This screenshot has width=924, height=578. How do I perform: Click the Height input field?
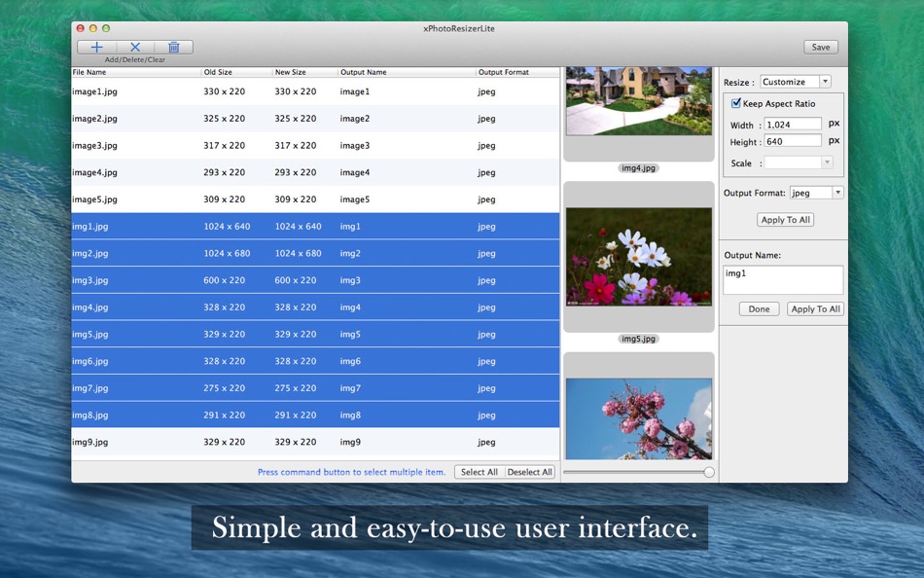pos(793,141)
